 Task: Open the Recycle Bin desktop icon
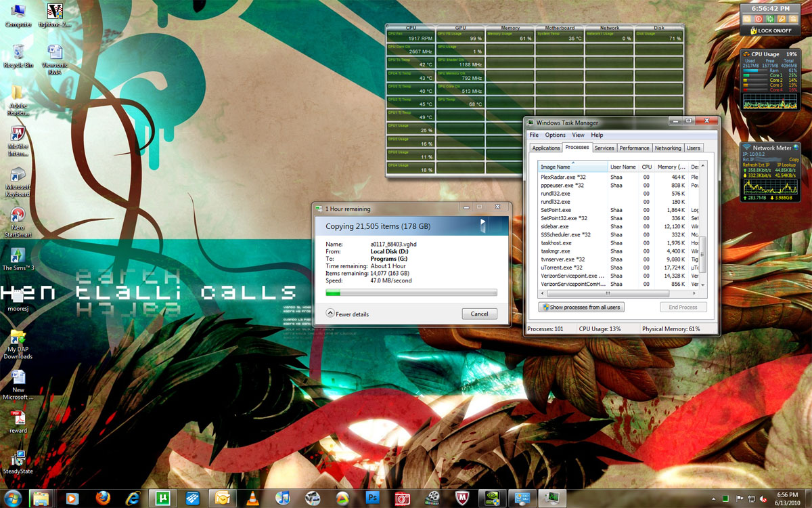coord(19,53)
